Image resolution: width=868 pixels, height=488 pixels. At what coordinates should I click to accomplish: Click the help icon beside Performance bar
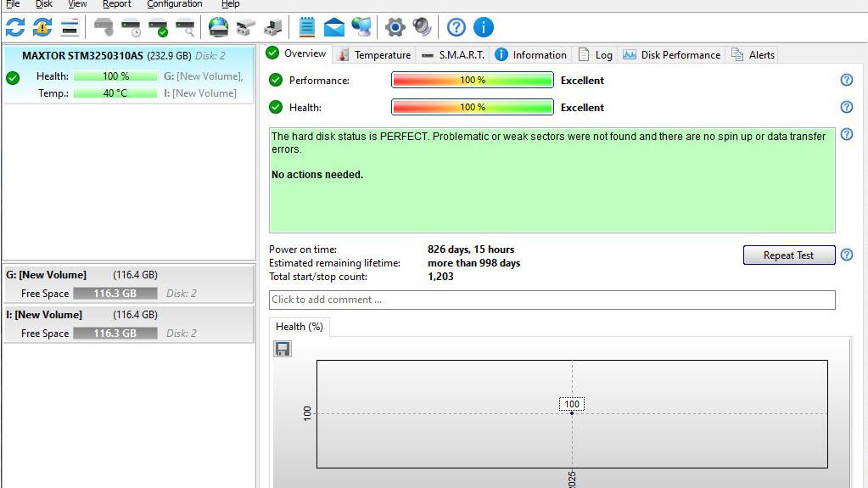[846, 80]
